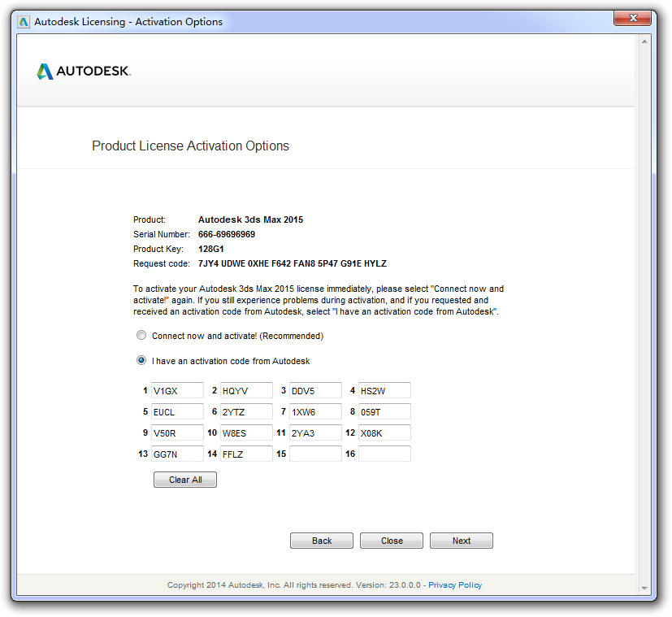Viewport: 672px width, 617px height.
Task: Click product name Autodesk 3ds Max 2015
Action: coord(250,220)
